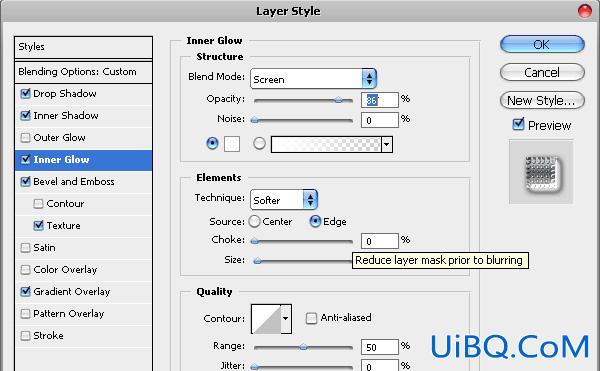Enable the Stroke checkbox

[25, 336]
